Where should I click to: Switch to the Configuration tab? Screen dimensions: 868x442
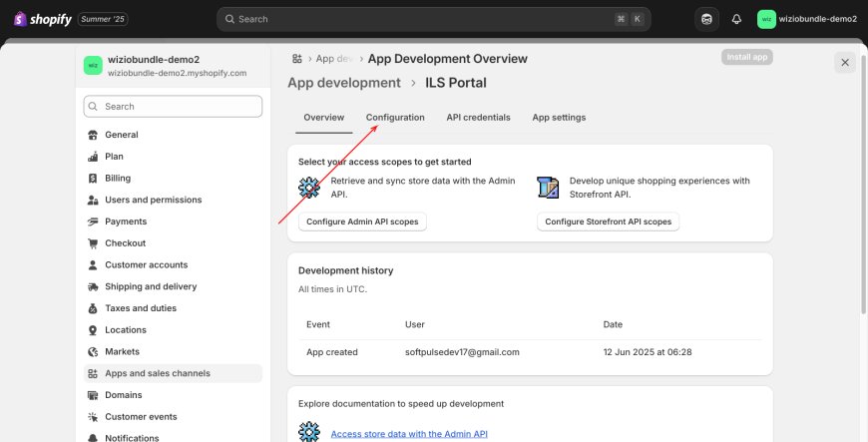395,118
